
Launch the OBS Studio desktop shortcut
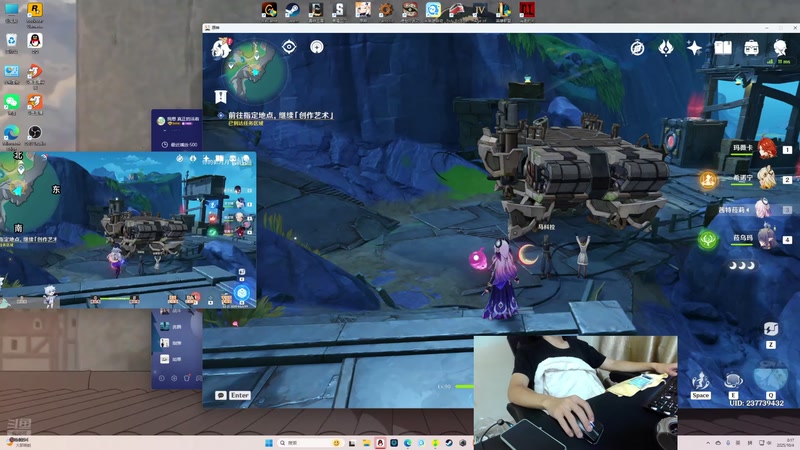pos(35,134)
